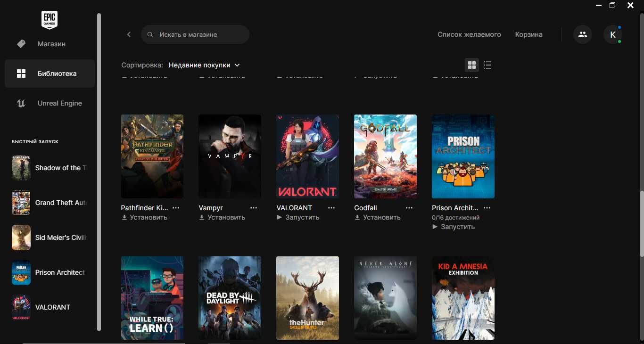The width and height of the screenshot is (644, 344).
Task: Click the Pathfinder Ki... game title
Action: tap(144, 208)
